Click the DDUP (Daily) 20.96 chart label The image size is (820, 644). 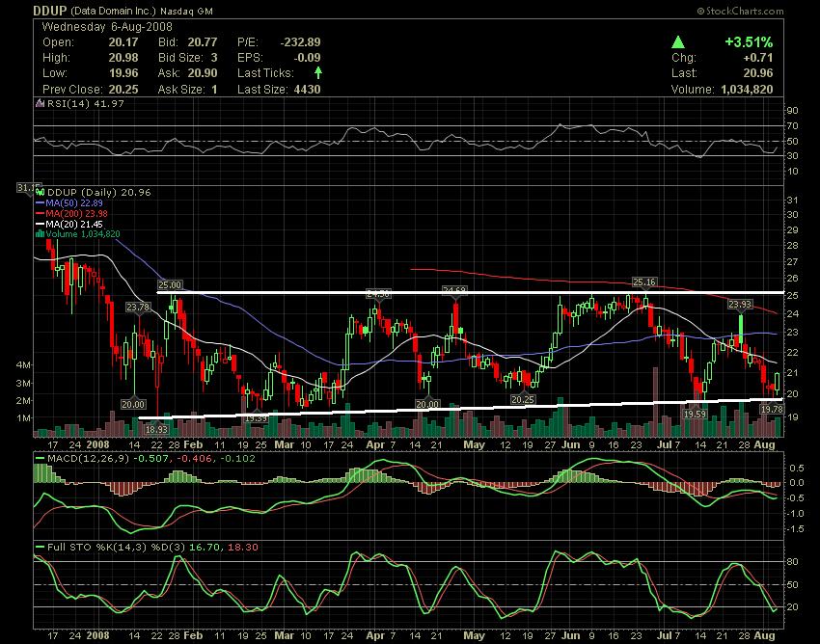point(98,193)
